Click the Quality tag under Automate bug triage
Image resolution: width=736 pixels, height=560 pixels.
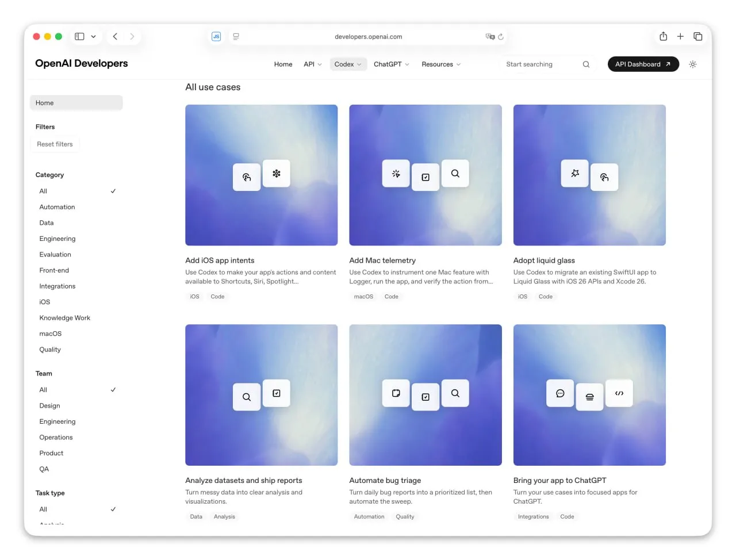click(x=405, y=517)
